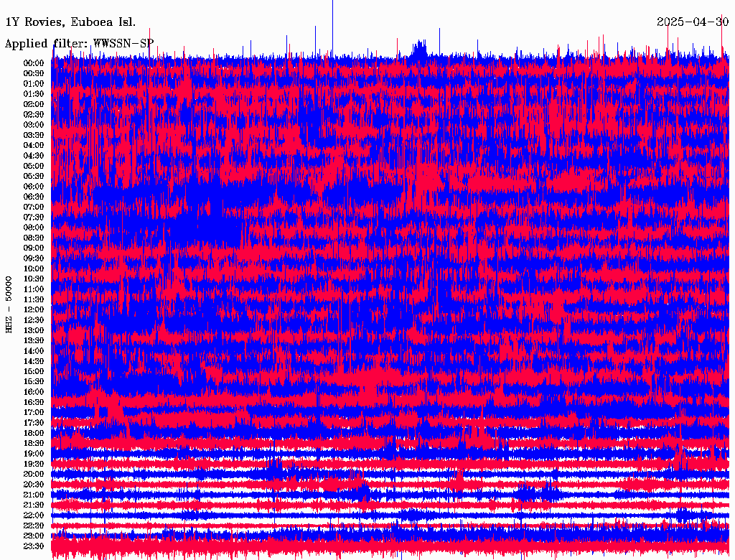
Task: Click the 15:00 time label
Action: pyautogui.click(x=33, y=371)
